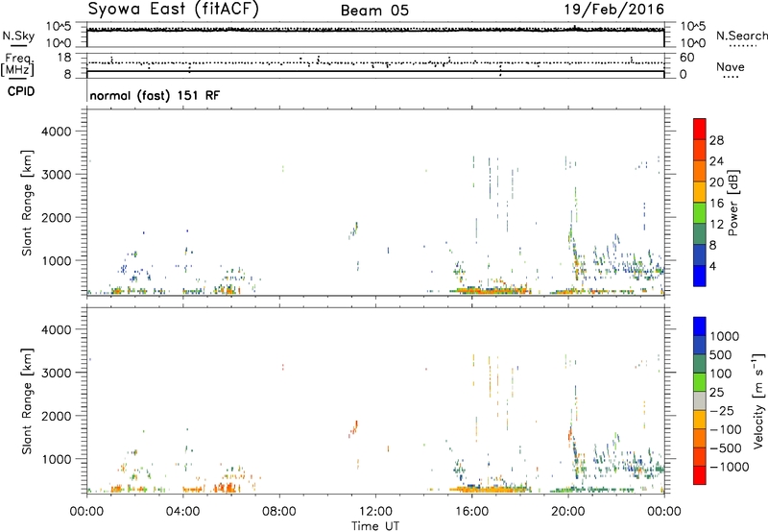
Task: Click the date "19/Feb/2016"
Action: 614,10
